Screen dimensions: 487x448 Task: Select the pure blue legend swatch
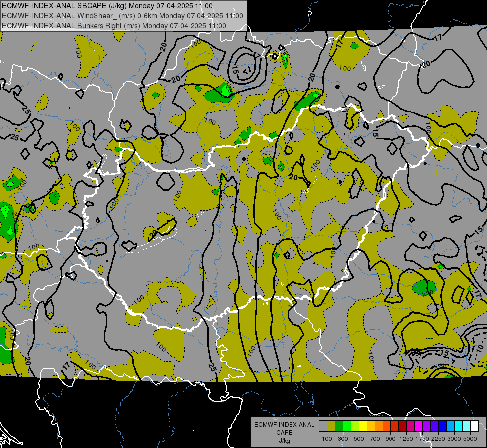click(x=443, y=426)
